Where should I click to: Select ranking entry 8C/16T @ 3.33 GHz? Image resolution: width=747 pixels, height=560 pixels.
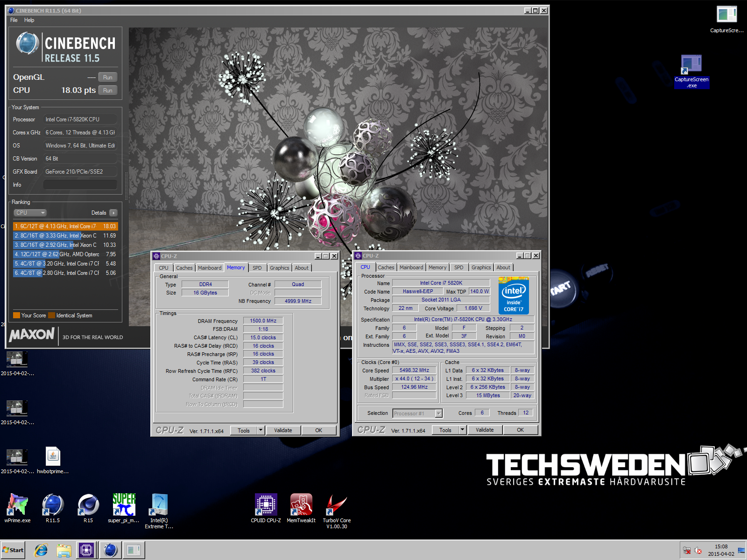[65, 236]
